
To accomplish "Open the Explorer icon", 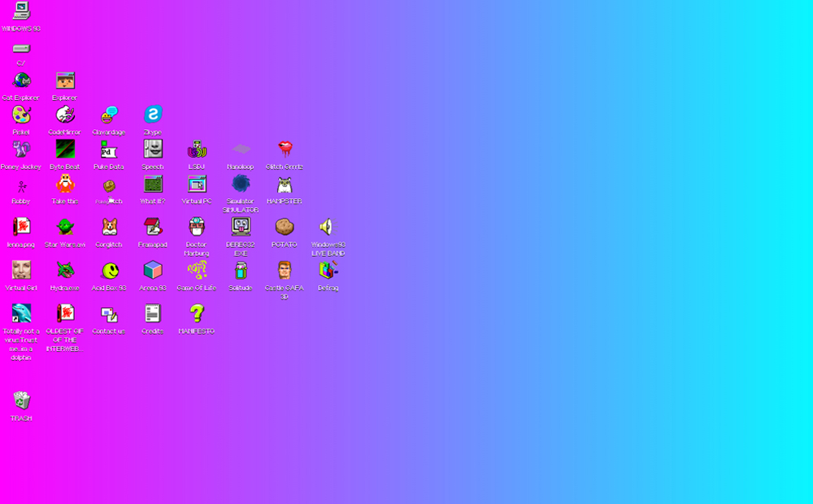I will pos(65,80).
